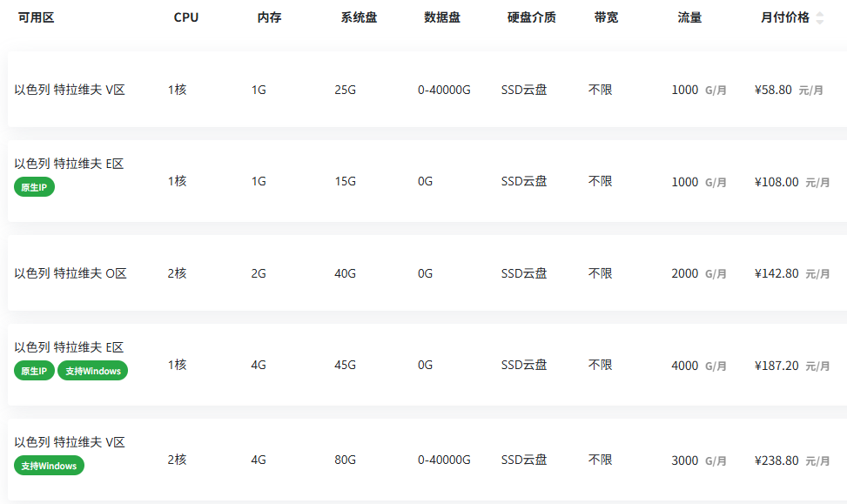Screen dimensions: 847x504
Task: Click the 原生IP badge in the ¥187.20 plan
Action: [x=34, y=372]
